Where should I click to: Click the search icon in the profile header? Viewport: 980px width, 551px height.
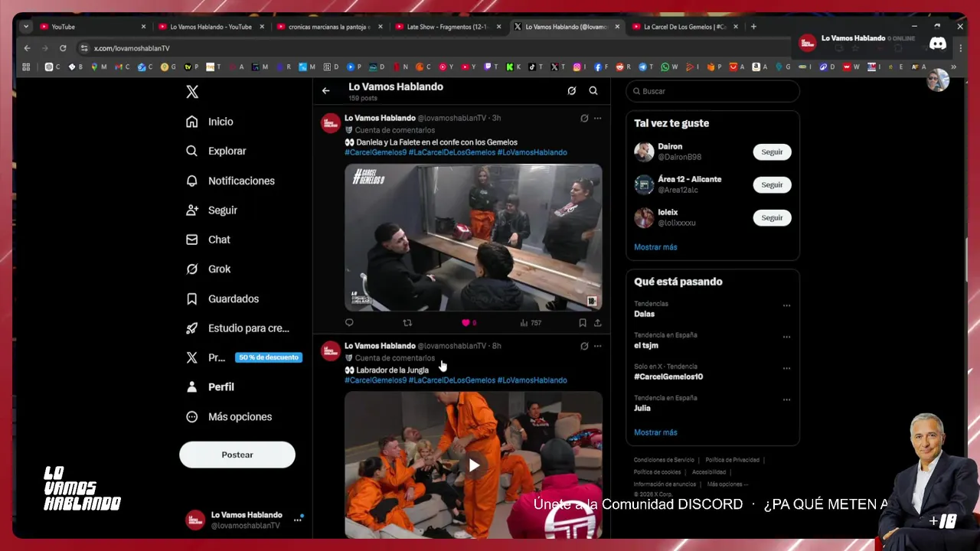(593, 91)
